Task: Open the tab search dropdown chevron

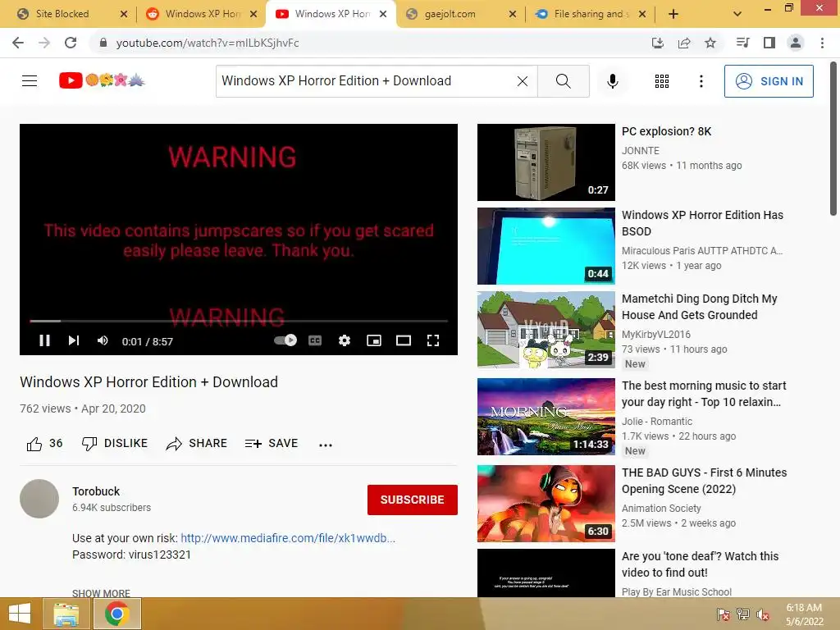Action: [737, 14]
